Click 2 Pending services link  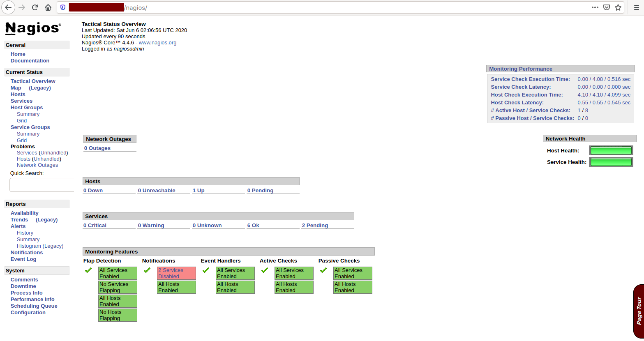315,226
